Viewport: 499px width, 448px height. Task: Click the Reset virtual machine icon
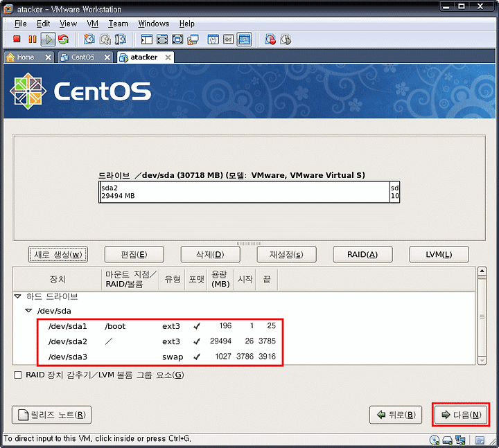(64, 39)
